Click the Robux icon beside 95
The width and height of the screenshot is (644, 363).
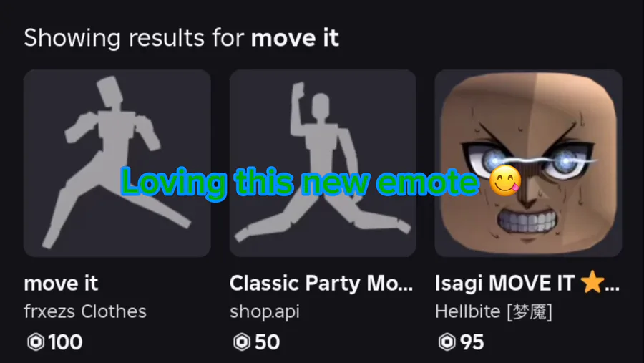coord(447,342)
